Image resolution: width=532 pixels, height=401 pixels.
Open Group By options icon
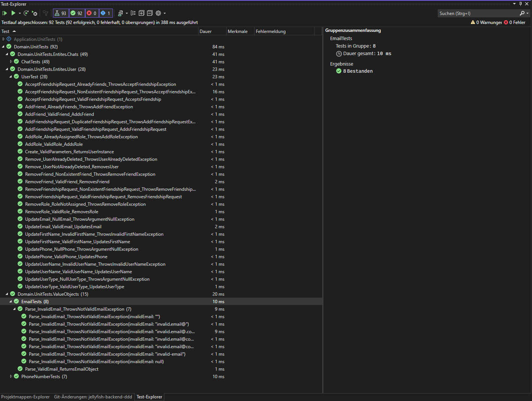tap(133, 13)
